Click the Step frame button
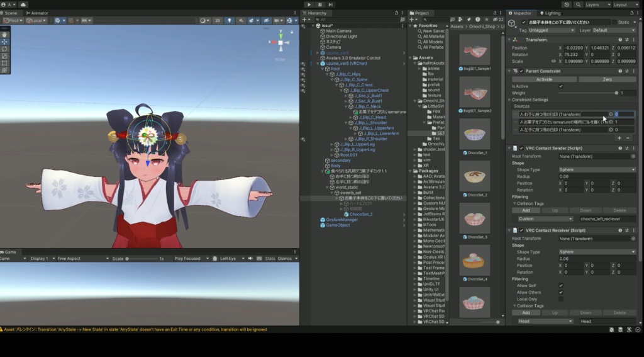 [331, 4]
